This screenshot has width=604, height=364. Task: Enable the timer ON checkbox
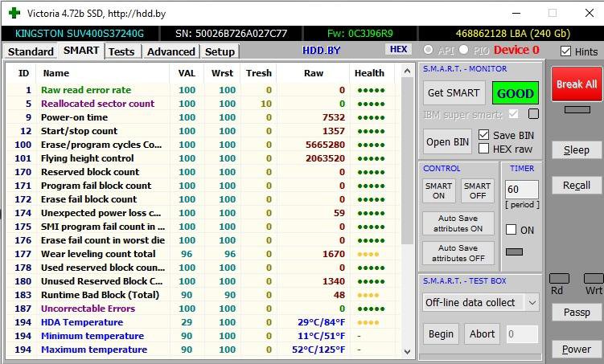(511, 230)
